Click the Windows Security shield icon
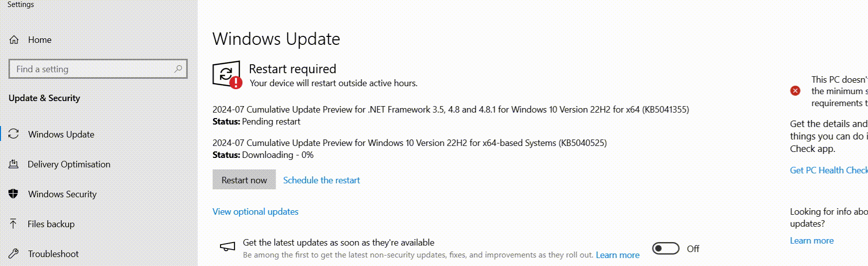Image resolution: width=868 pixels, height=266 pixels. tap(13, 194)
